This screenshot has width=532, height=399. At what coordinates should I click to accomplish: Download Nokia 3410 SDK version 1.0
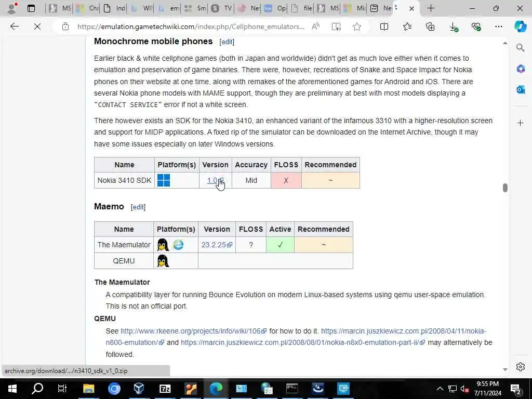tap(215, 180)
